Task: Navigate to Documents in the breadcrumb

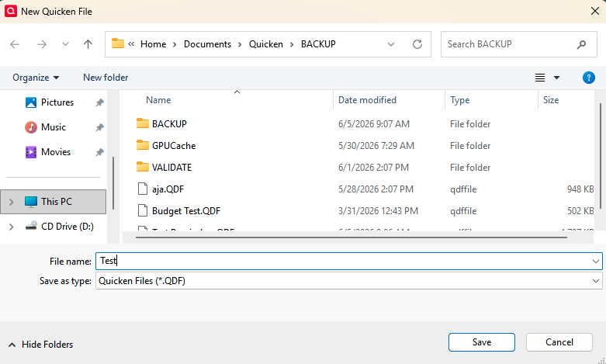Action: coord(207,44)
